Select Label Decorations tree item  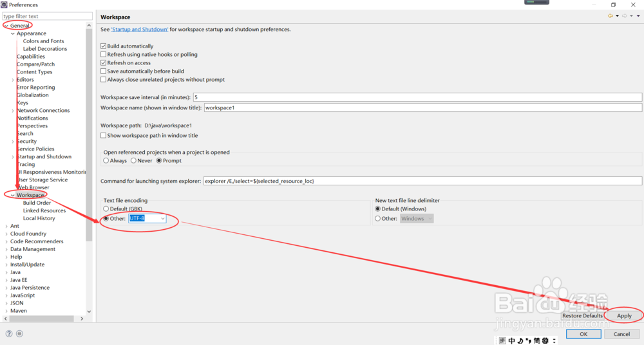[45, 49]
